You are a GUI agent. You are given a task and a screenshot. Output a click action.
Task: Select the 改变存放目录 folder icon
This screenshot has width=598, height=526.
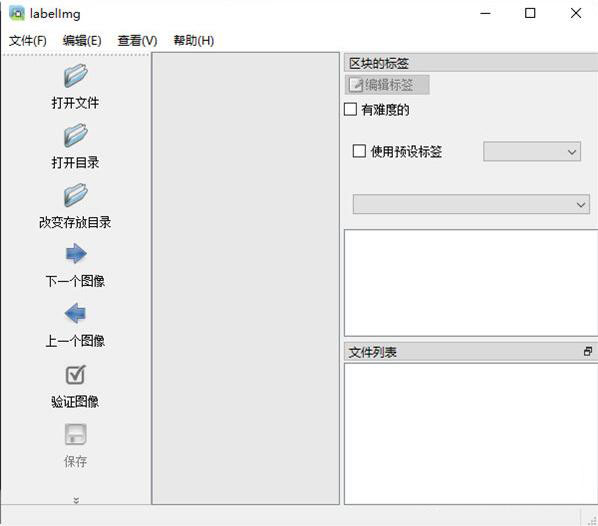coord(76,195)
